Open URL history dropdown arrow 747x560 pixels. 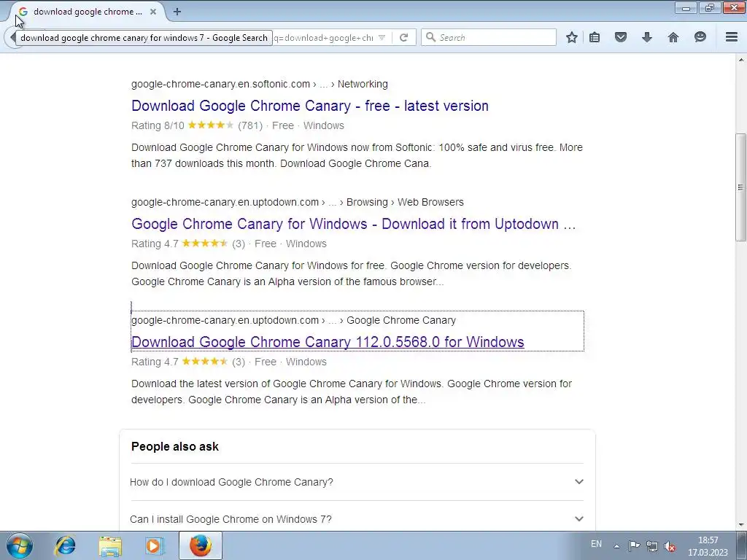[382, 37]
